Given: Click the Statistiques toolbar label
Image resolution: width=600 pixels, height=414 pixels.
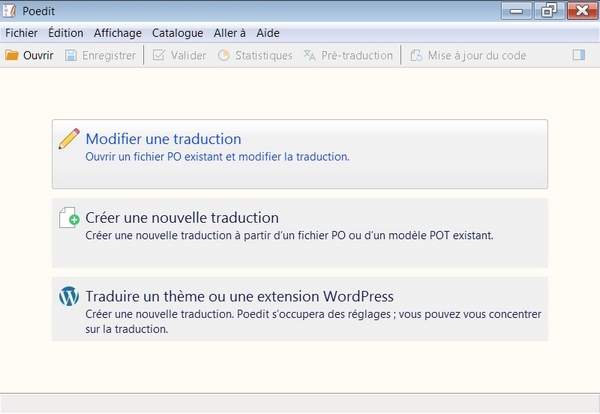Looking at the screenshot, I should pyautogui.click(x=264, y=55).
